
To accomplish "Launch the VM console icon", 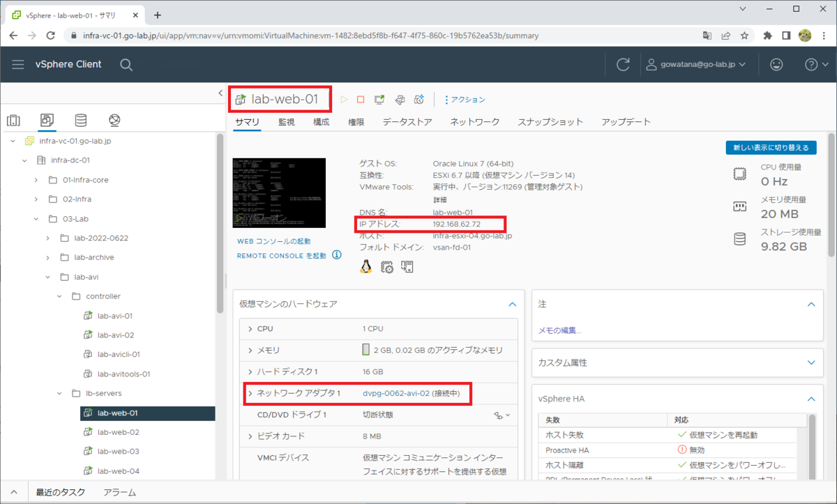I will (379, 100).
